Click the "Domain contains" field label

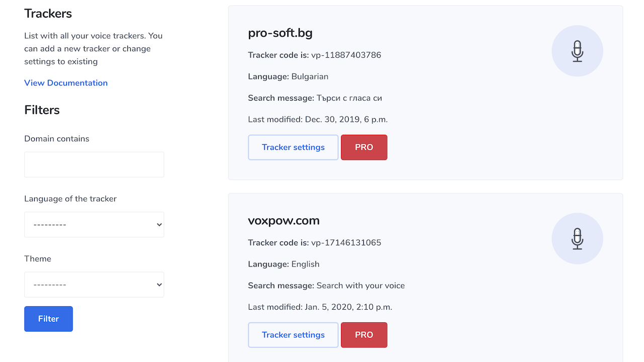coord(57,139)
